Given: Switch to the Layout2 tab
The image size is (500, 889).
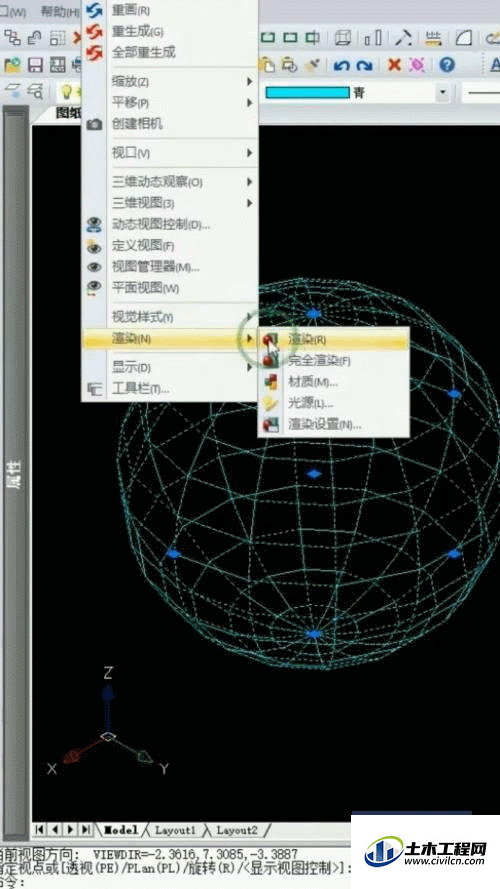Looking at the screenshot, I should (236, 829).
